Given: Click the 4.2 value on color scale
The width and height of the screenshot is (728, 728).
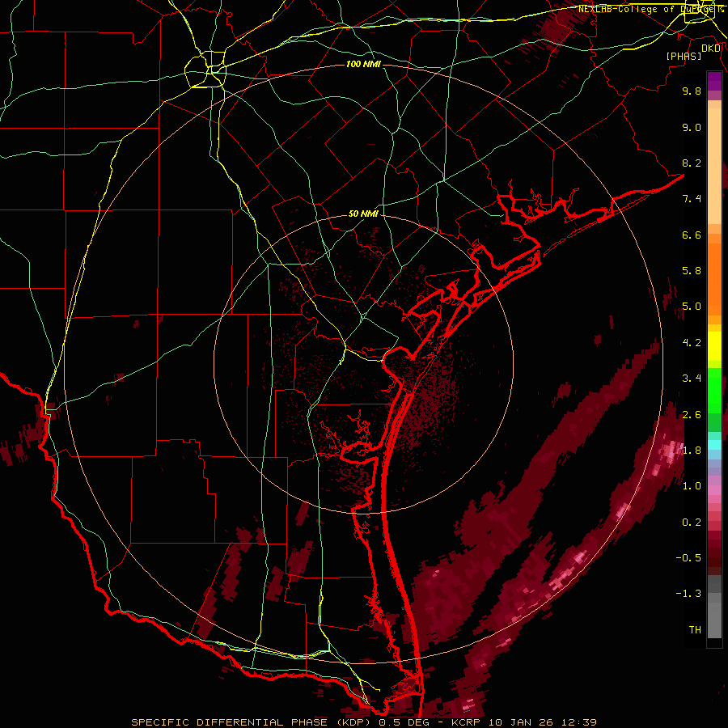Looking at the screenshot, I should tap(692, 343).
